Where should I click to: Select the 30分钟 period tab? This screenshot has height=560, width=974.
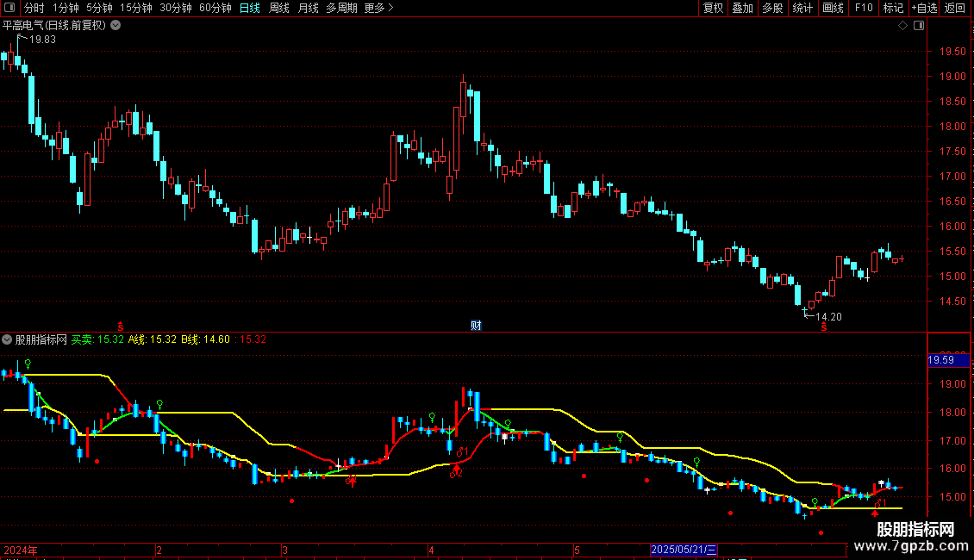176,8
